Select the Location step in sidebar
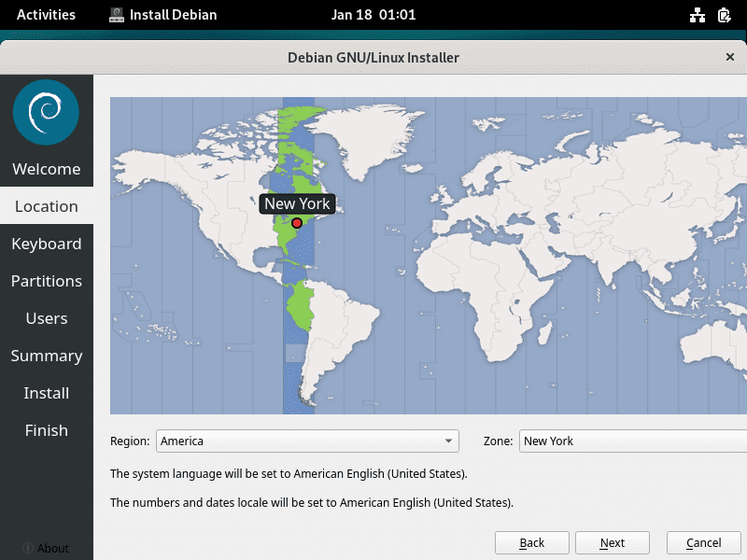This screenshot has height=560, width=747. (x=47, y=206)
